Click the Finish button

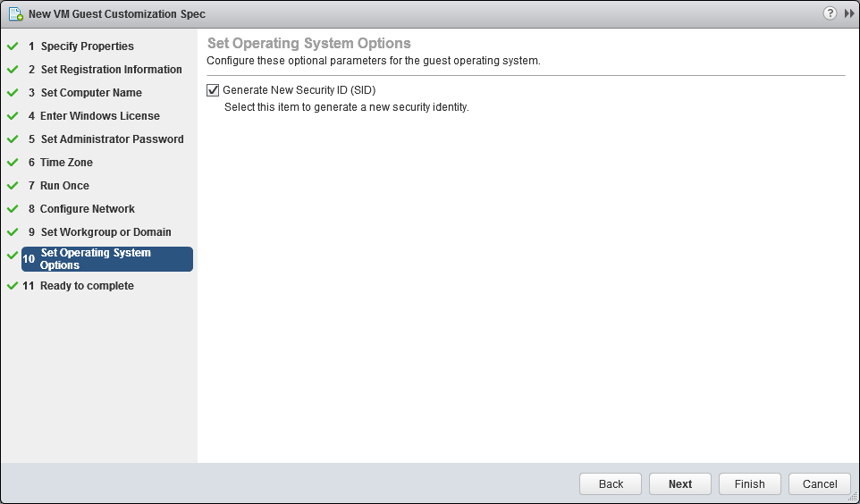click(x=750, y=483)
